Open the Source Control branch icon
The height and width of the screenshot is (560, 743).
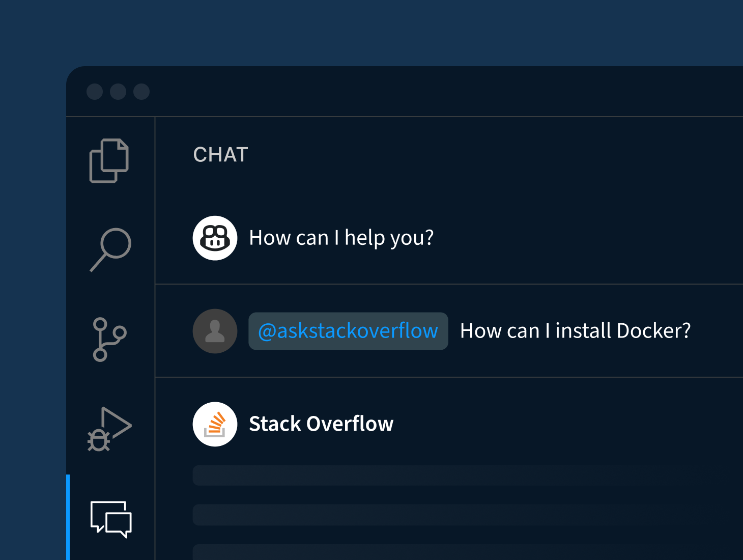[109, 340]
